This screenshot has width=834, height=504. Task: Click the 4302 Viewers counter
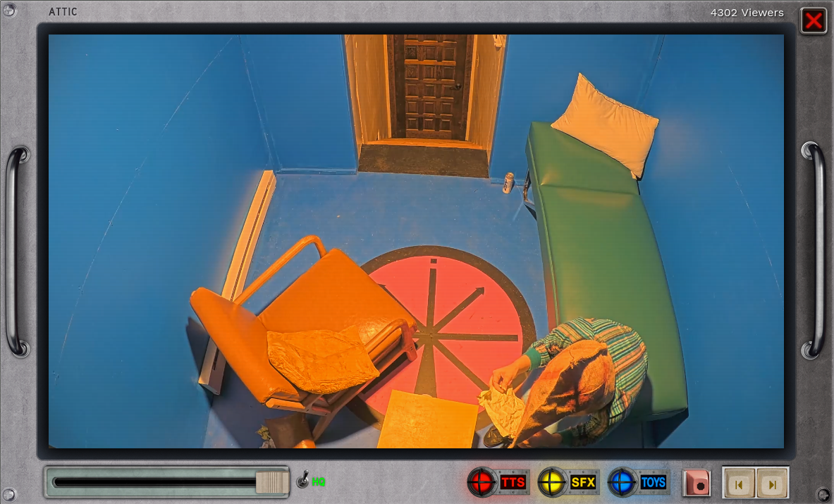[747, 13]
